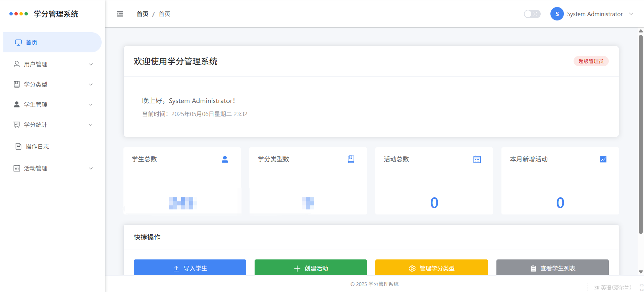Click the 活动总数 value 0
The height and width of the screenshot is (292, 644).
click(x=434, y=203)
